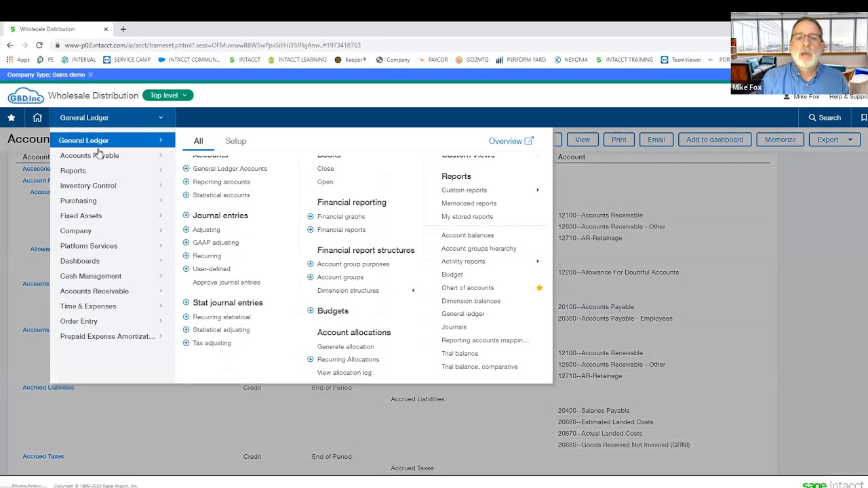Viewport: 868px width, 488px height.
Task: Click plus icon beside Recurring statistical
Action: [x=186, y=317]
